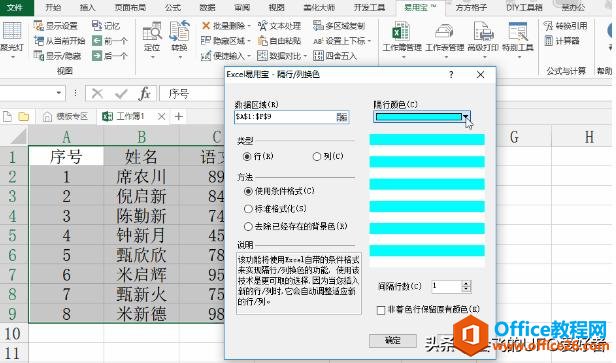616x363 pixels.
Task: Click the 显示设置 display settings icon
Action: point(38,26)
